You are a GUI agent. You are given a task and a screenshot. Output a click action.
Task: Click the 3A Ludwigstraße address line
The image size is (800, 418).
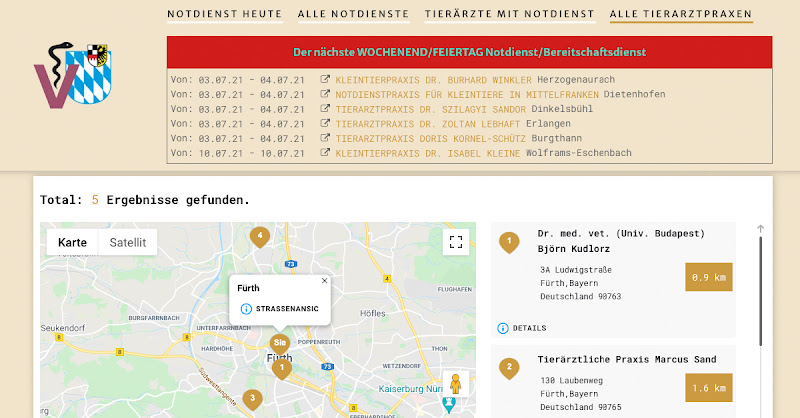click(576, 270)
